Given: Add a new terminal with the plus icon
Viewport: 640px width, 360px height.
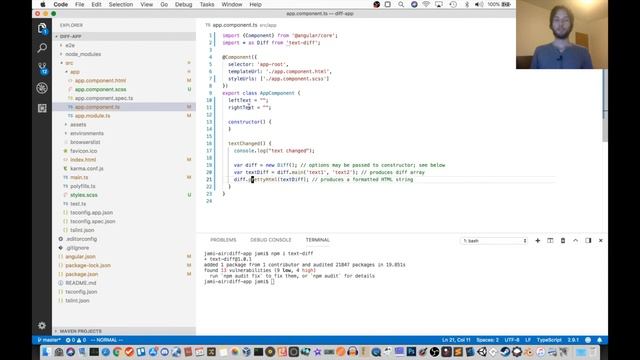Looking at the screenshot, I should pos(538,240).
